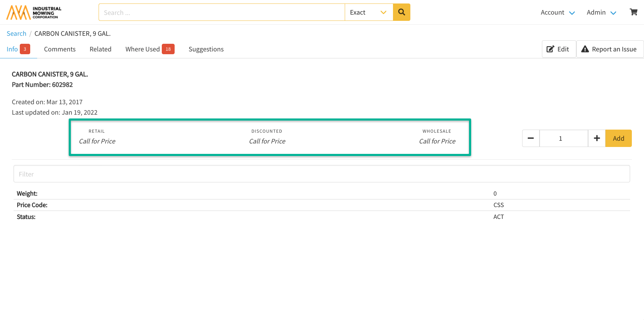Expand the Exact search type dropdown
Image resolution: width=644 pixels, height=320 pixels.
[368, 12]
